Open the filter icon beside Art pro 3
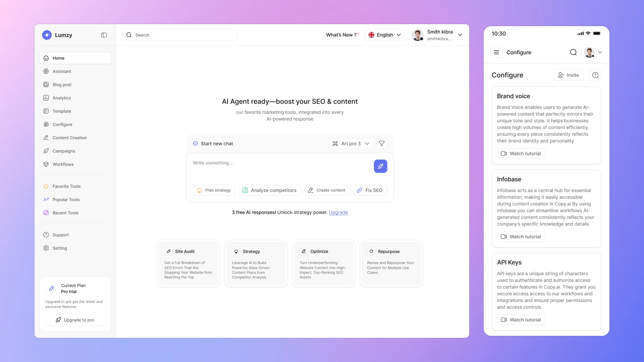This screenshot has width=644, height=362. click(381, 143)
